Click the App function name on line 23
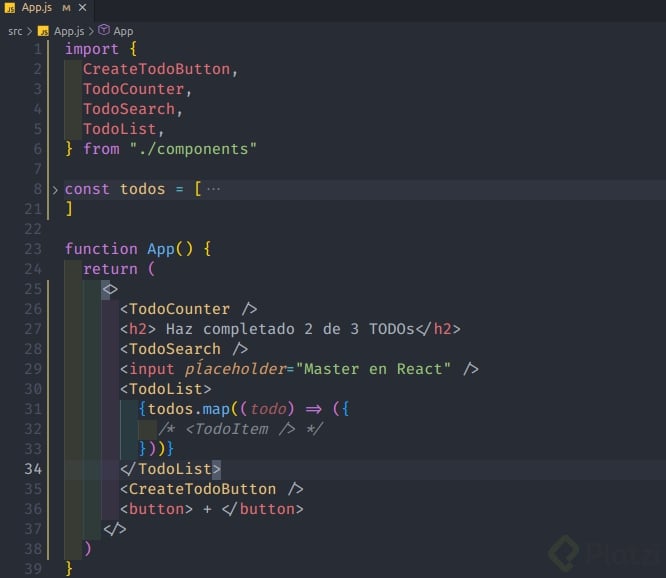The height and width of the screenshot is (578, 666). (161, 249)
